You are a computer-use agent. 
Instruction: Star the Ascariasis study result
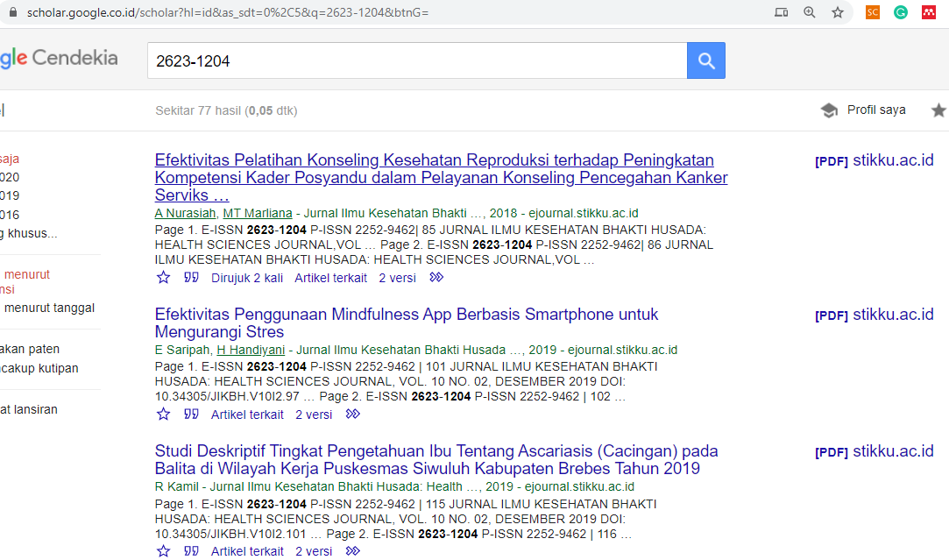(163, 551)
